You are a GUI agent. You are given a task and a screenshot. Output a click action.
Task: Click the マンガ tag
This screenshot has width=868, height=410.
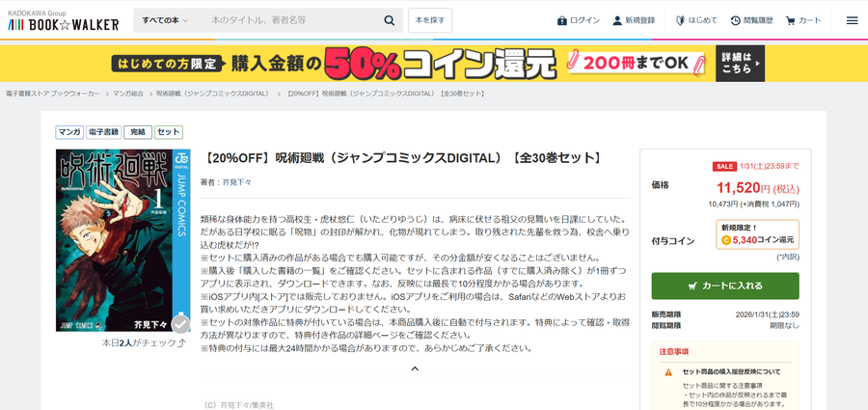(x=69, y=132)
